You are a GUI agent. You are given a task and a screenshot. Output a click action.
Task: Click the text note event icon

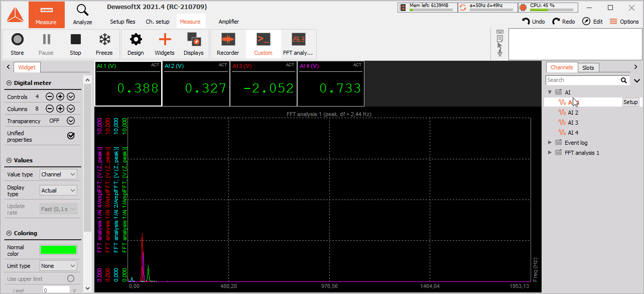(x=500, y=38)
